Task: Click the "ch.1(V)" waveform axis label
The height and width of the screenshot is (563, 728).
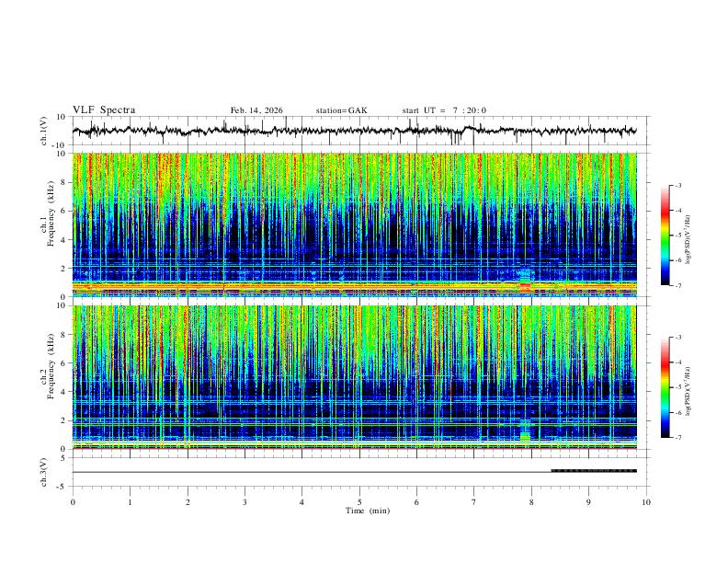Action: coord(44,131)
